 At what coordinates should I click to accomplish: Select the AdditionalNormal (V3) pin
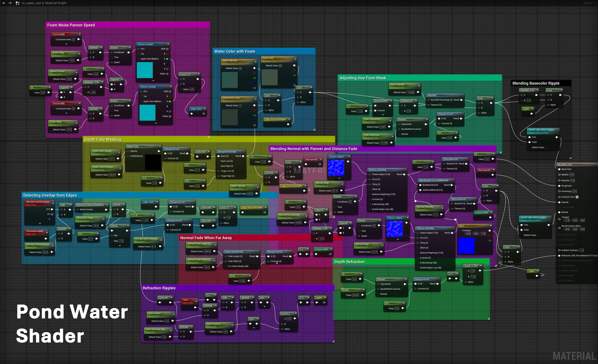click(x=420, y=190)
